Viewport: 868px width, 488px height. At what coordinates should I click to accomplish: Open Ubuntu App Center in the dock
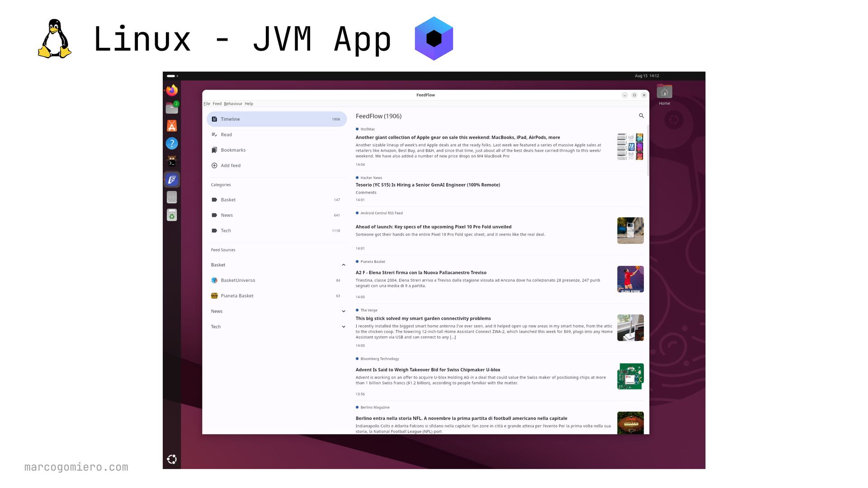[x=172, y=126]
